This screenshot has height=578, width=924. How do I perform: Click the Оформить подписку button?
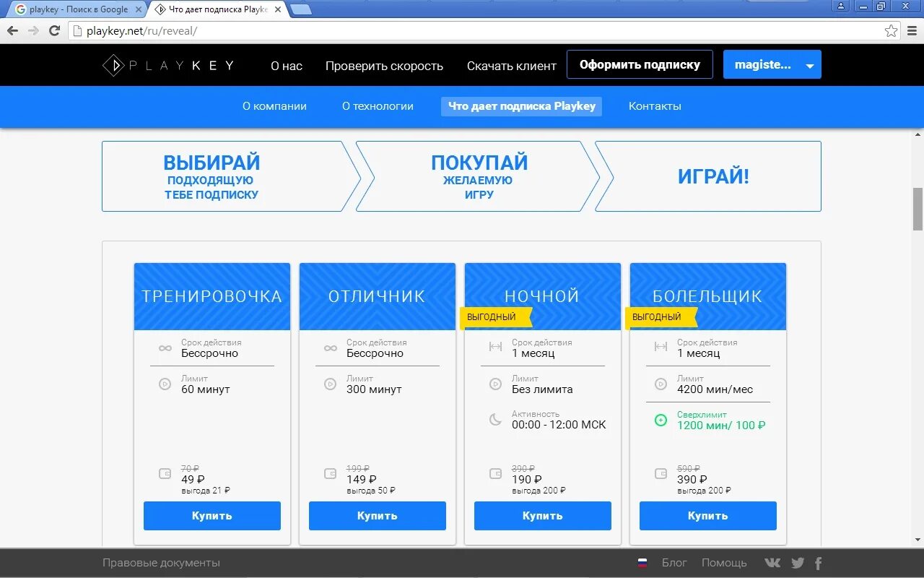click(640, 64)
